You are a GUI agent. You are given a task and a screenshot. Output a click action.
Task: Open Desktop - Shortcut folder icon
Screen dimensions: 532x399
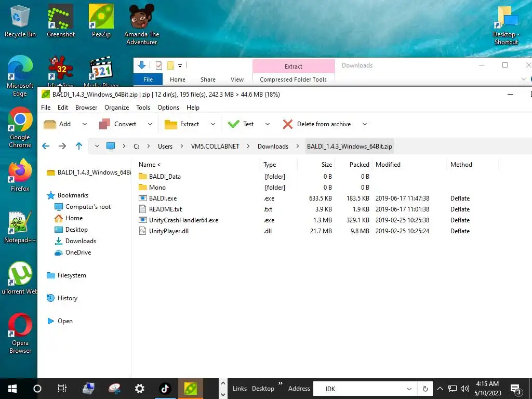(x=506, y=25)
